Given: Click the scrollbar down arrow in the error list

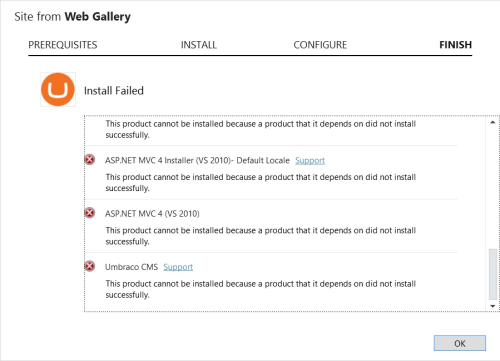Looking at the screenshot, I should pyautogui.click(x=493, y=306).
